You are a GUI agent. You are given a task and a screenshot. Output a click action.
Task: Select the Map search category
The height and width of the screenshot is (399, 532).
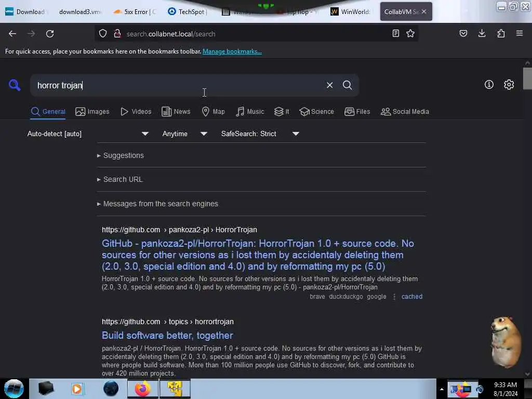[213, 112]
